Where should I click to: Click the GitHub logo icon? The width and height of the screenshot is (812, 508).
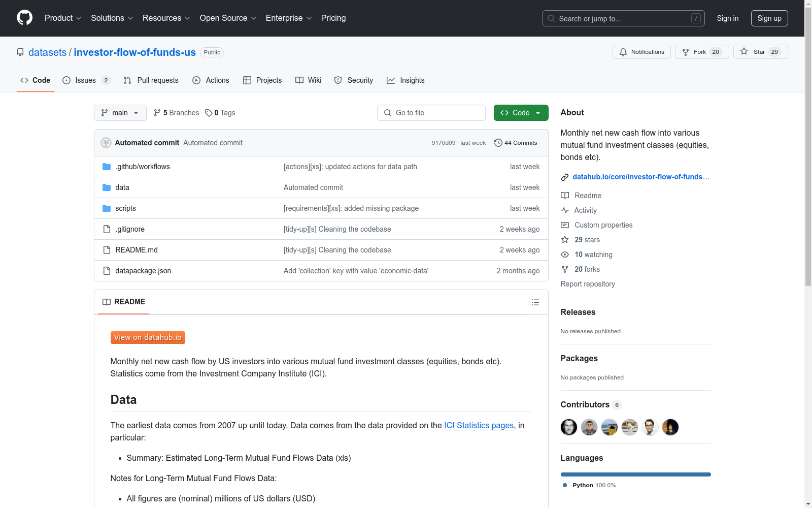pyautogui.click(x=24, y=18)
